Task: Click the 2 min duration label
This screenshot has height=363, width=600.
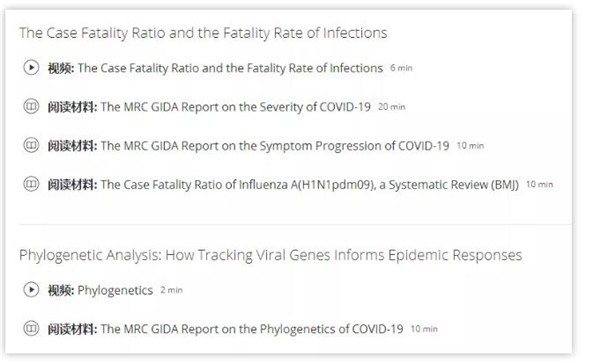Action: 171,290
